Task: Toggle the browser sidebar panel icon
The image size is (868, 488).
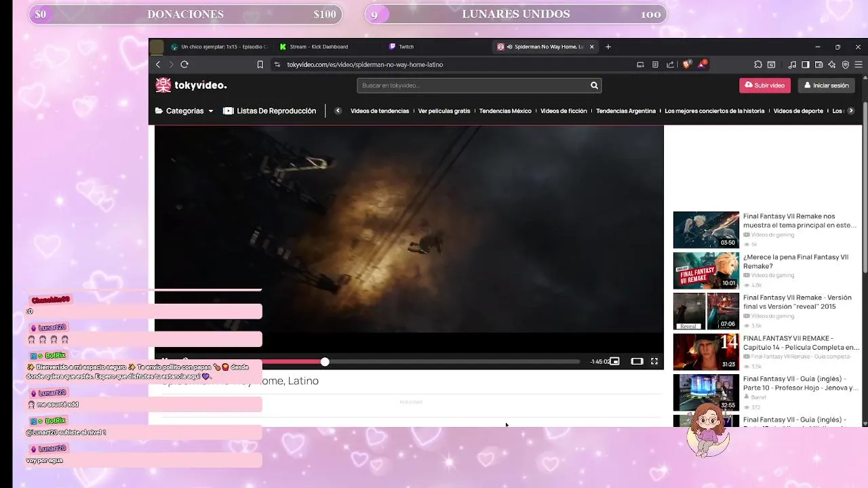Action: [x=806, y=64]
